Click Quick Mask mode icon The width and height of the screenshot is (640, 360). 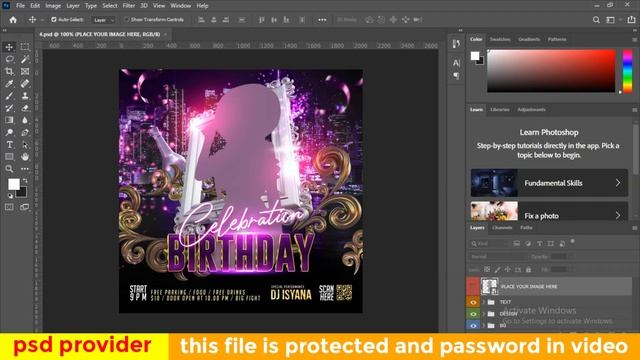click(x=9, y=207)
